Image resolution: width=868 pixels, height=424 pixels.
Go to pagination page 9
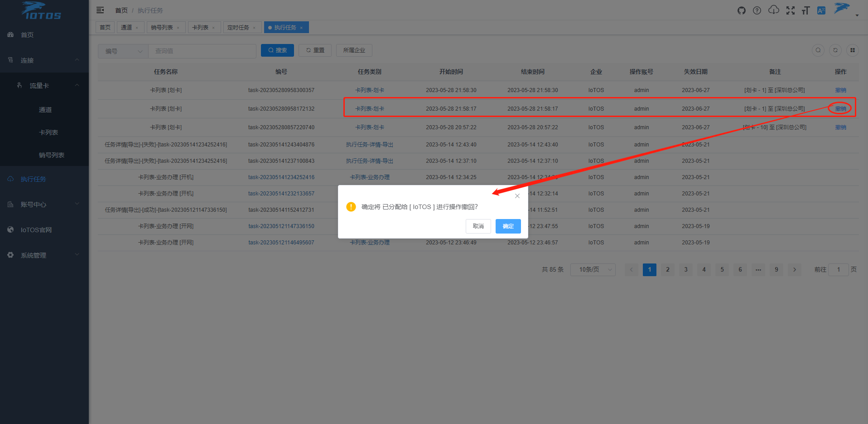pyautogui.click(x=776, y=270)
